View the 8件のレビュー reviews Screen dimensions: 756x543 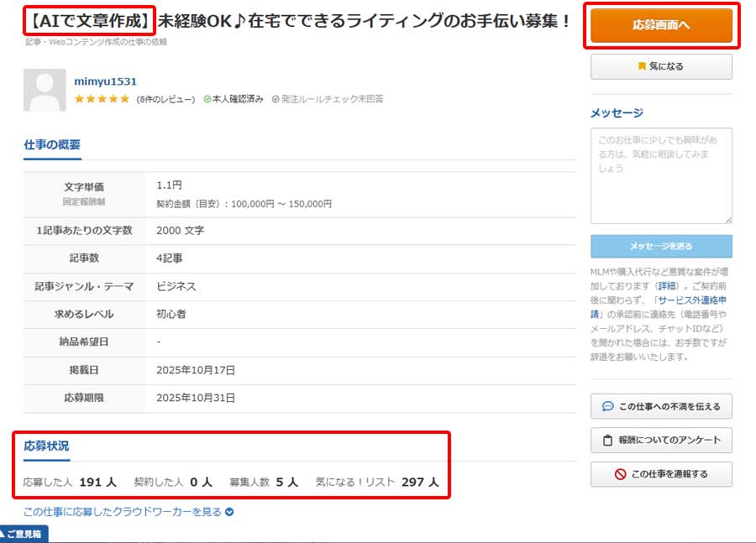(165, 99)
